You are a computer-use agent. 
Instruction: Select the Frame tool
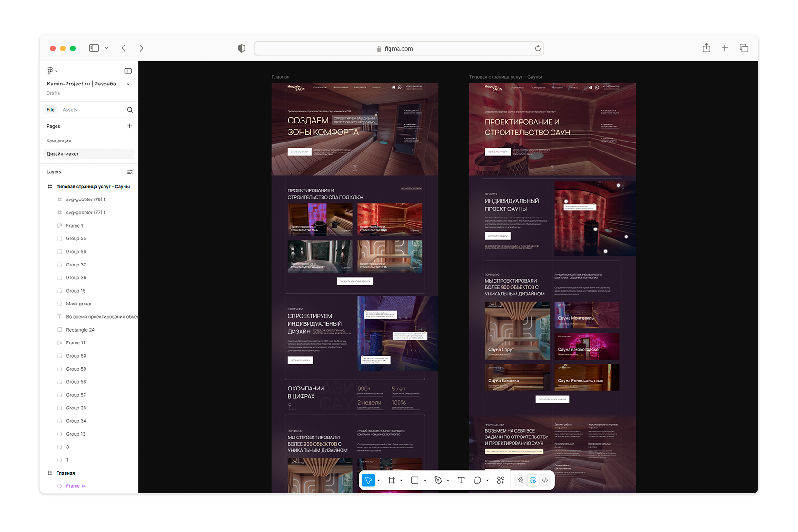pyautogui.click(x=391, y=480)
